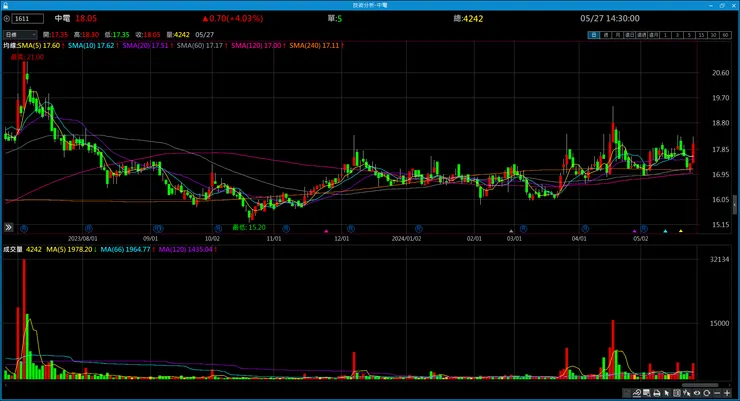Toggle the eye visibility icon in bottom toolbar

point(697,393)
